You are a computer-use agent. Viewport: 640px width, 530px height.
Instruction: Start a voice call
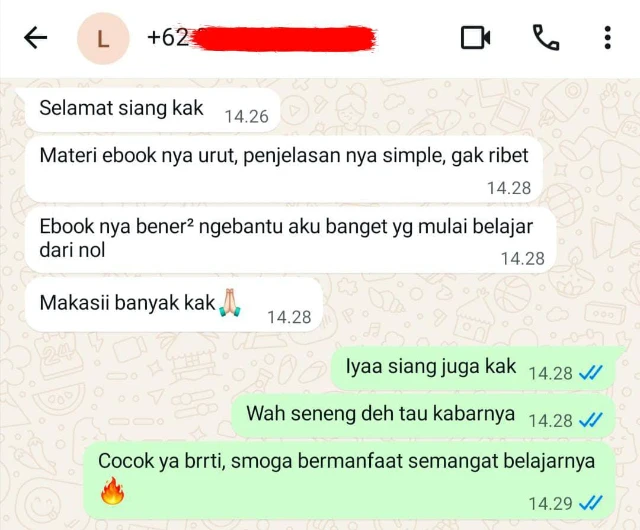546,38
